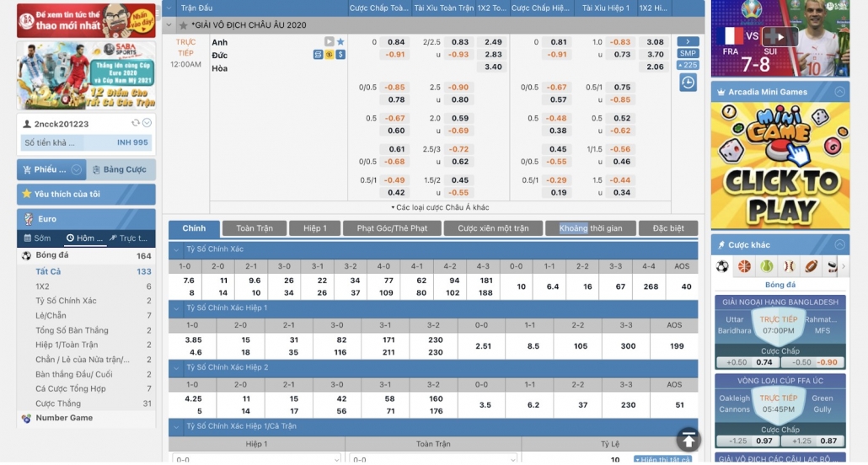Open Phiếu bet slip tab
The height and width of the screenshot is (465, 868).
tap(51, 169)
